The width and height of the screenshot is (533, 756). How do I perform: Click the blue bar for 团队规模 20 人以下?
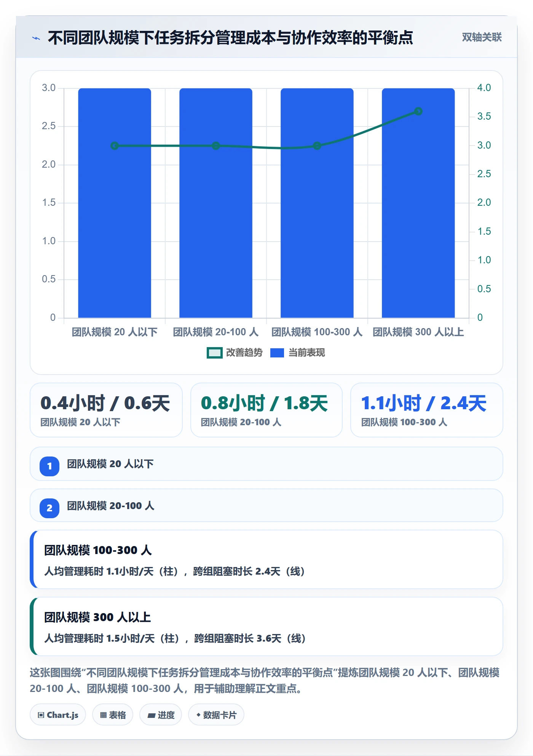pyautogui.click(x=115, y=203)
